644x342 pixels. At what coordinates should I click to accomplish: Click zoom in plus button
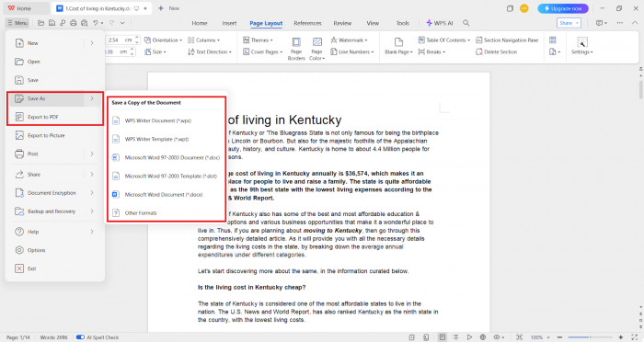(621, 337)
